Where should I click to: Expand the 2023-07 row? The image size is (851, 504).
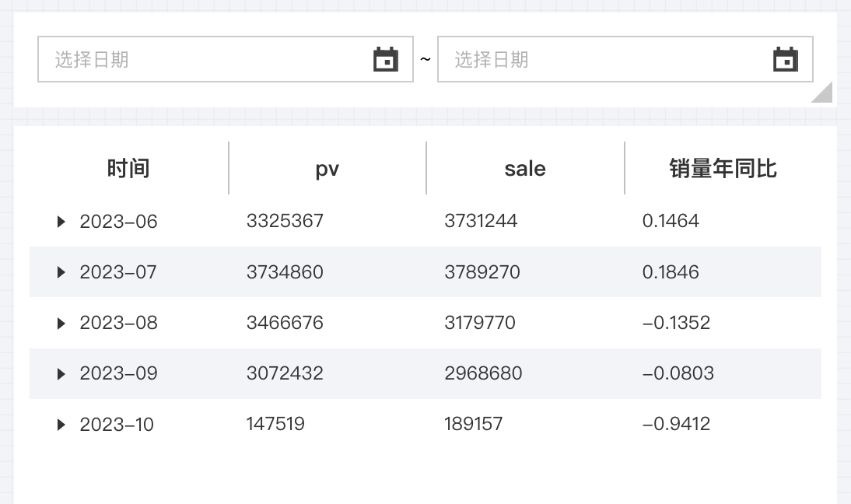(x=61, y=271)
